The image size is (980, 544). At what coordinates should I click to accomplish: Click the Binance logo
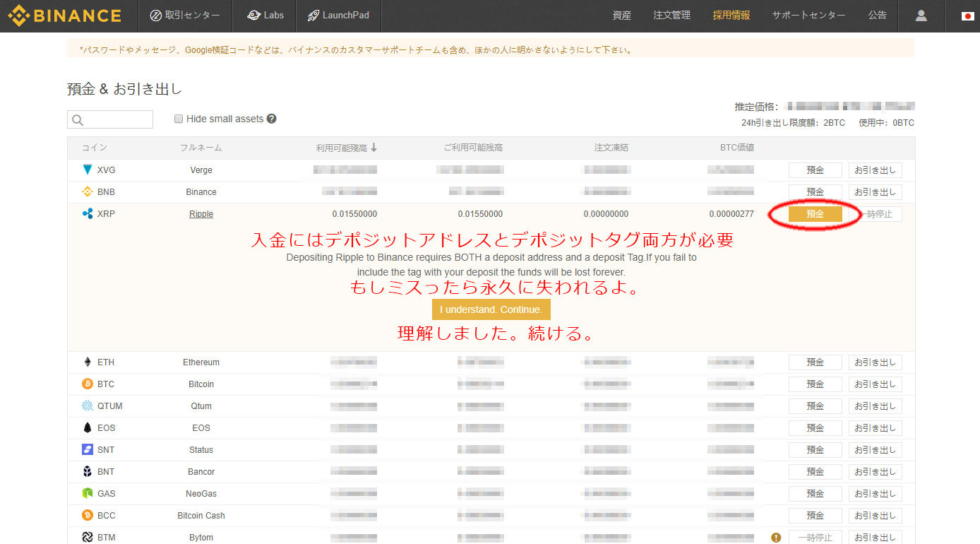(64, 16)
